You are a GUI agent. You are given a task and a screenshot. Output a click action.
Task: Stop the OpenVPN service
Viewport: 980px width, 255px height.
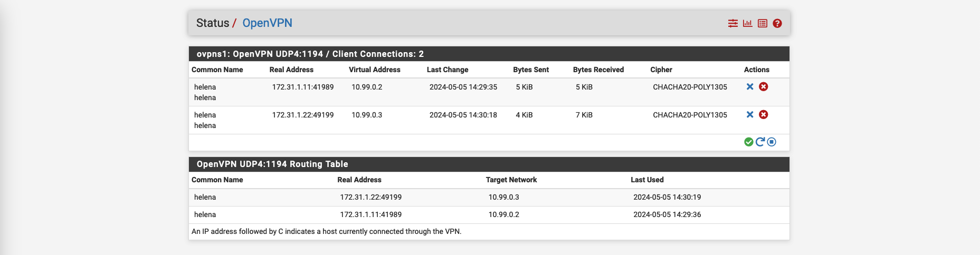[772, 142]
